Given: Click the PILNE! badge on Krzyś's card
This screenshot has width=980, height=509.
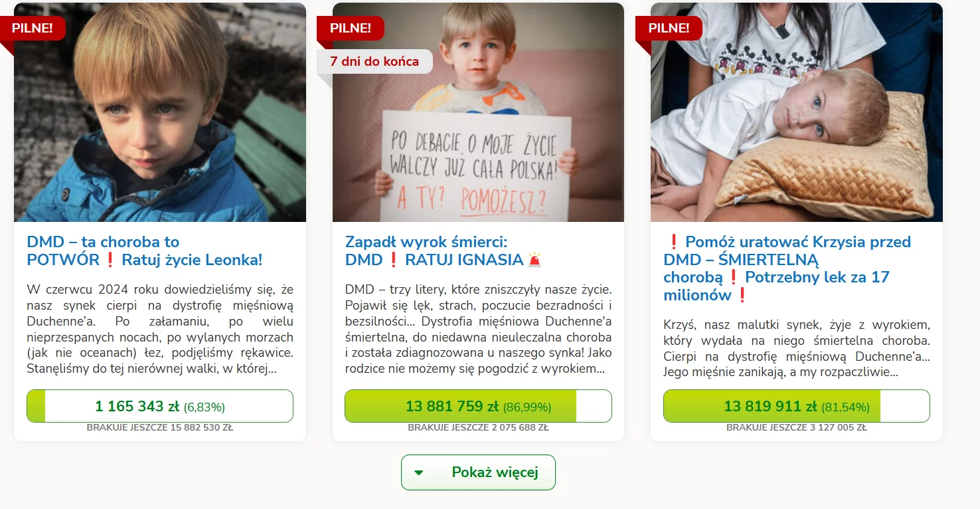Looking at the screenshot, I should 669,28.
